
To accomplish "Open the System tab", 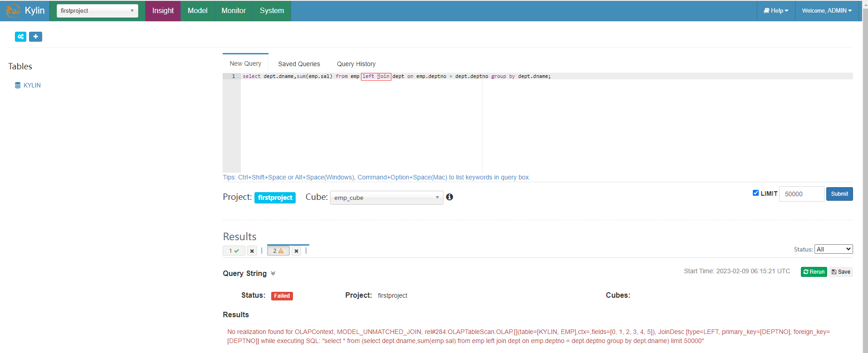I will 272,10.
